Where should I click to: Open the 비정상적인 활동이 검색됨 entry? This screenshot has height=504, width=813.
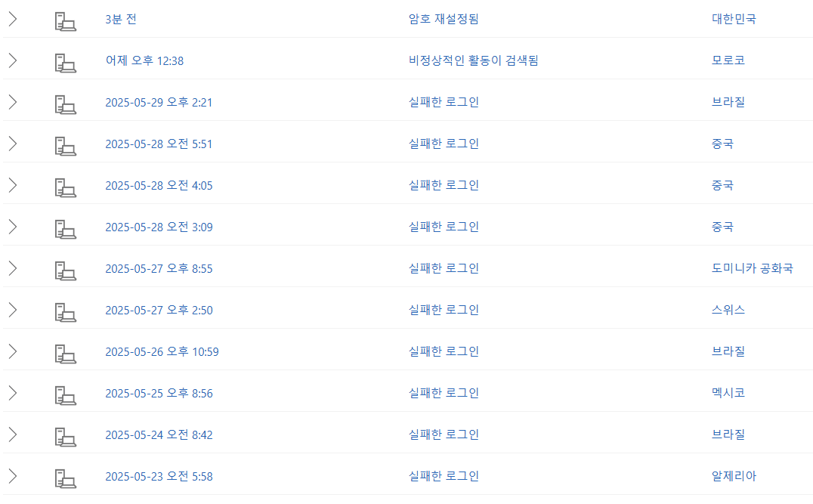coord(473,60)
